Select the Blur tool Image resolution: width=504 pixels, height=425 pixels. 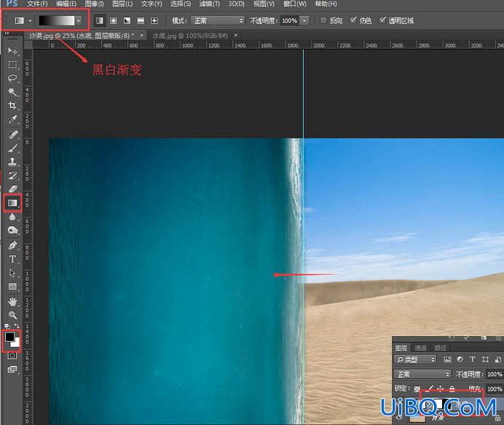coord(12,217)
